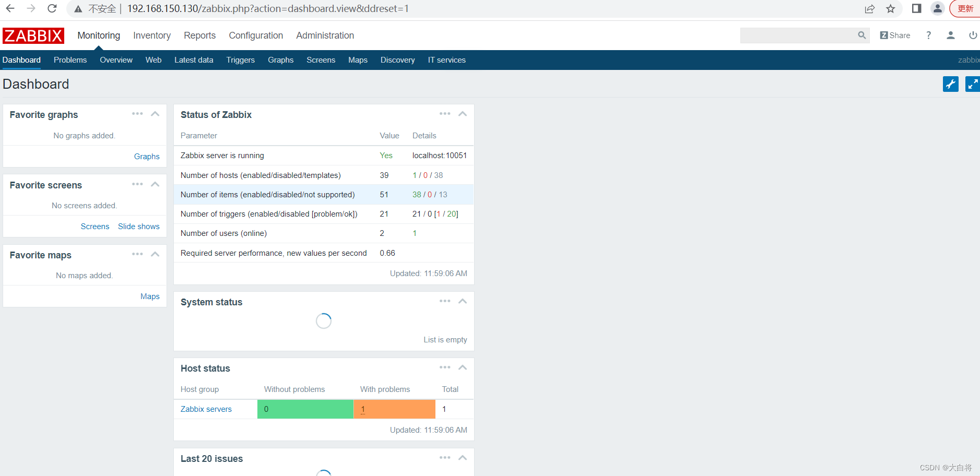Viewport: 980px width, 476px height.
Task: Open Status of Zabbix widget menu dots
Action: click(x=445, y=114)
